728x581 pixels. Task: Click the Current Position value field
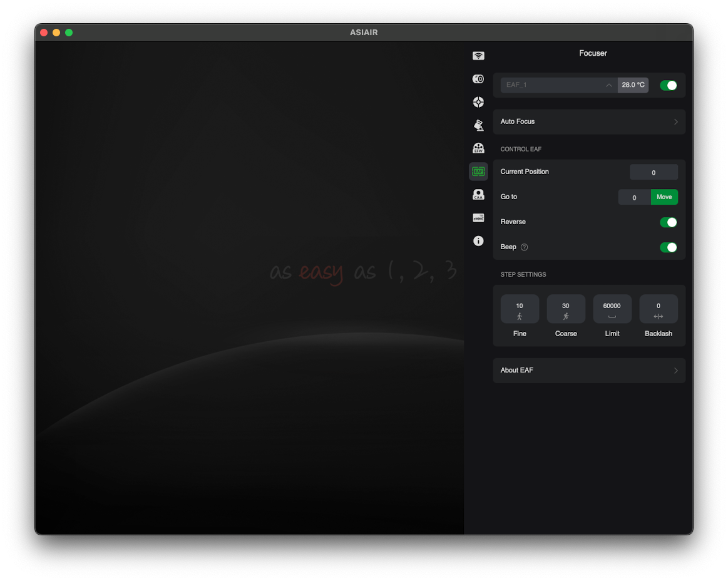654,172
